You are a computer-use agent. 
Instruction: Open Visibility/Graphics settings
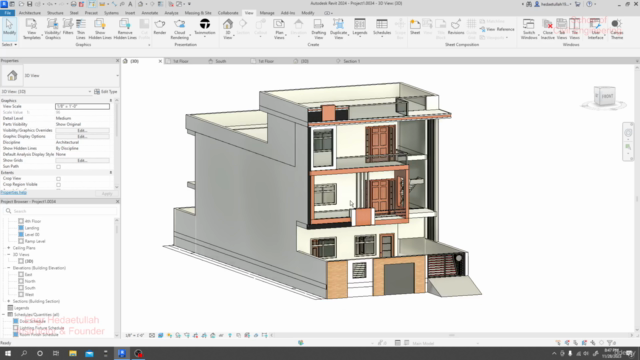pos(52,29)
